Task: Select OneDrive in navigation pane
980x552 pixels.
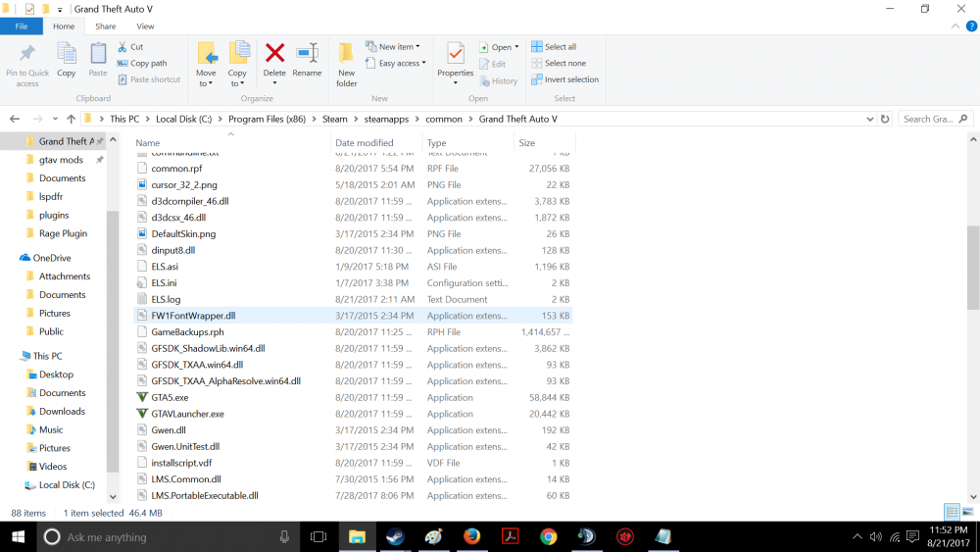Action: click(51, 258)
